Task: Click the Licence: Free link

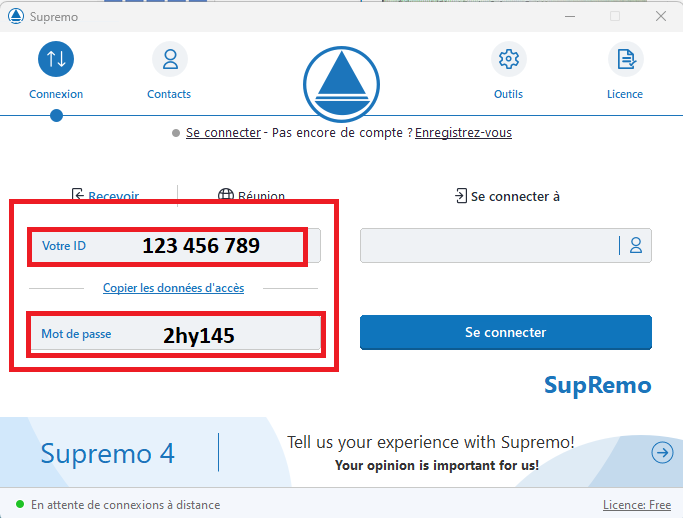Action: [x=636, y=505]
